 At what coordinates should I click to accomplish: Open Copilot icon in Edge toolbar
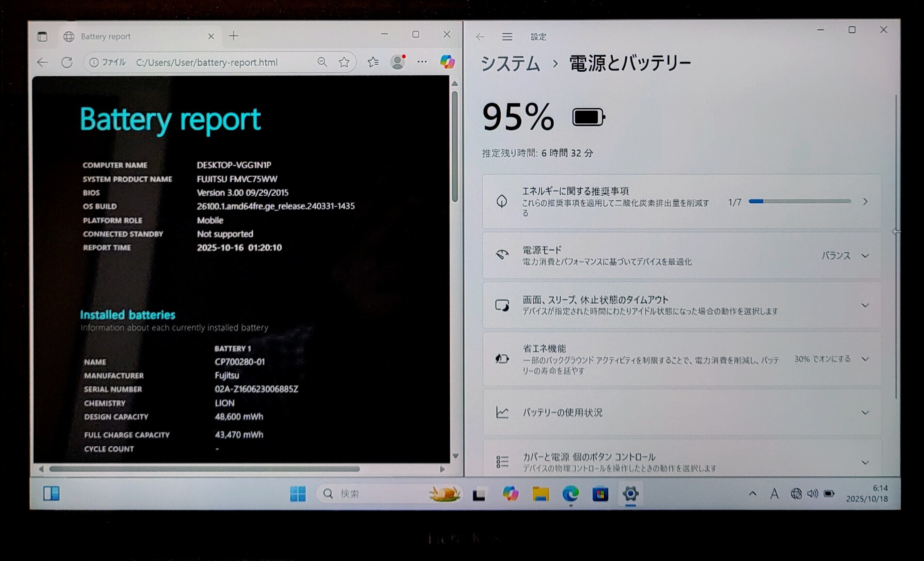click(x=447, y=62)
